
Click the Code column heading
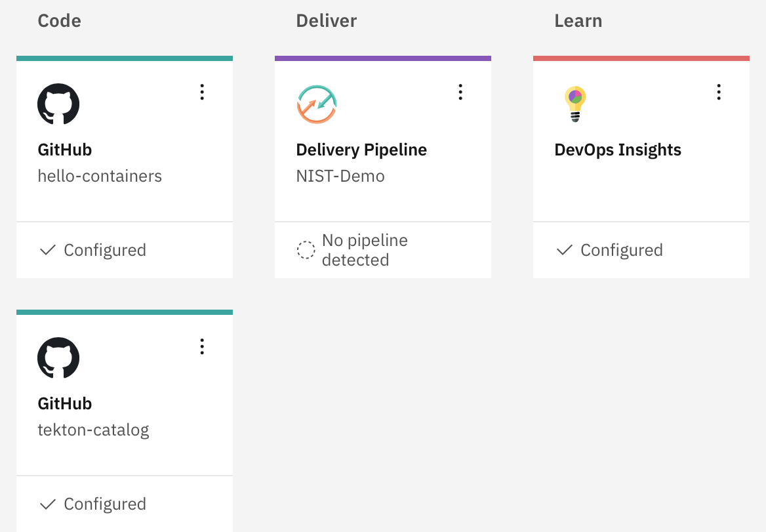point(60,21)
